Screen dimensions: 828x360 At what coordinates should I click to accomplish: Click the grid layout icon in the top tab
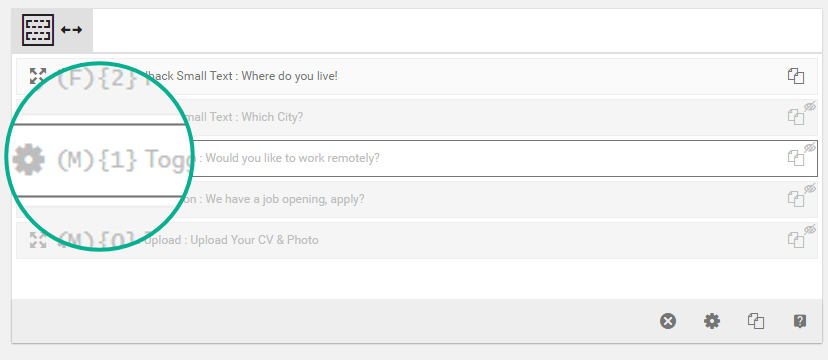tap(38, 30)
